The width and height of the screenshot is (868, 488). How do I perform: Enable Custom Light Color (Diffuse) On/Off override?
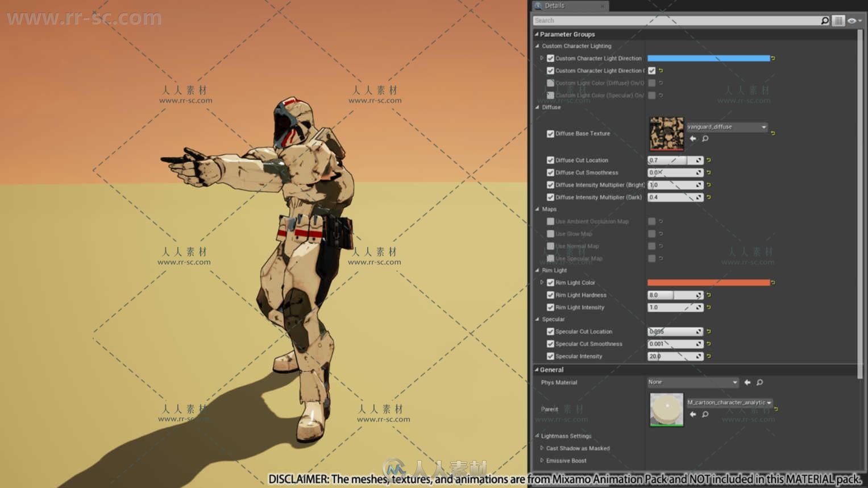pos(550,83)
